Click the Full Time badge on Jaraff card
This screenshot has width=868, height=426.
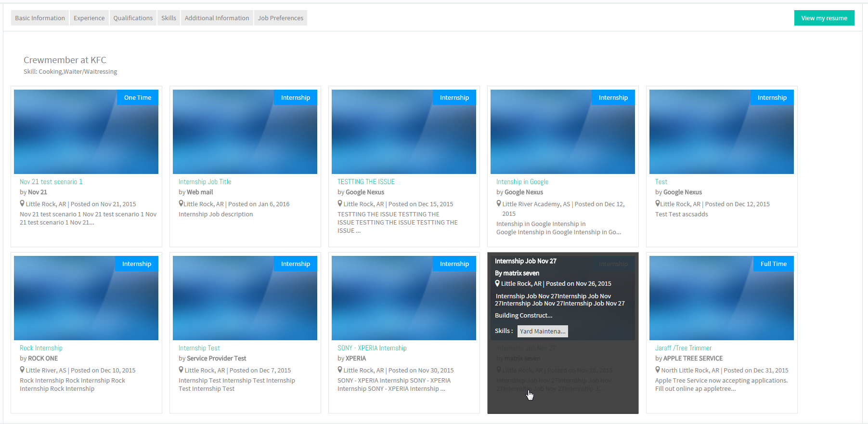point(773,264)
